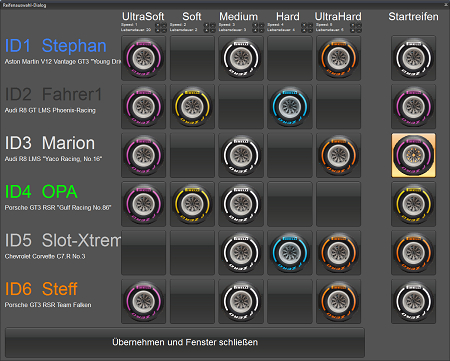Enable the empty Soft tire slot for Stephan
450x361 pixels.
coord(192,58)
